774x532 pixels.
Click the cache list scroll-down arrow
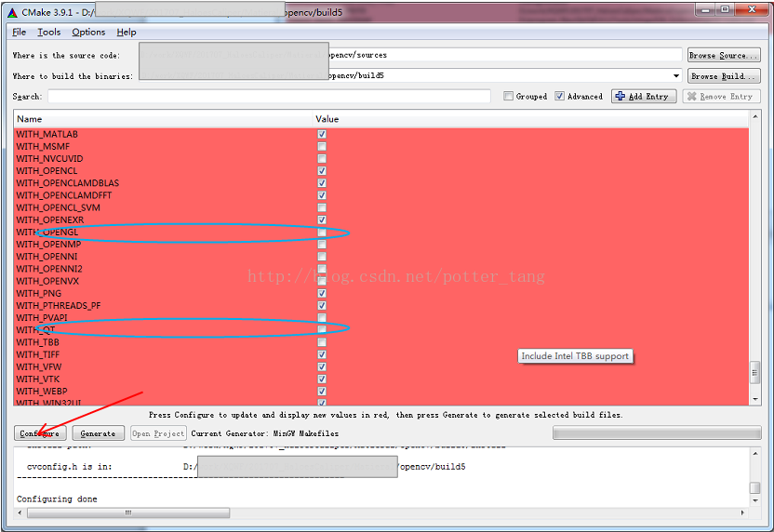[755, 399]
